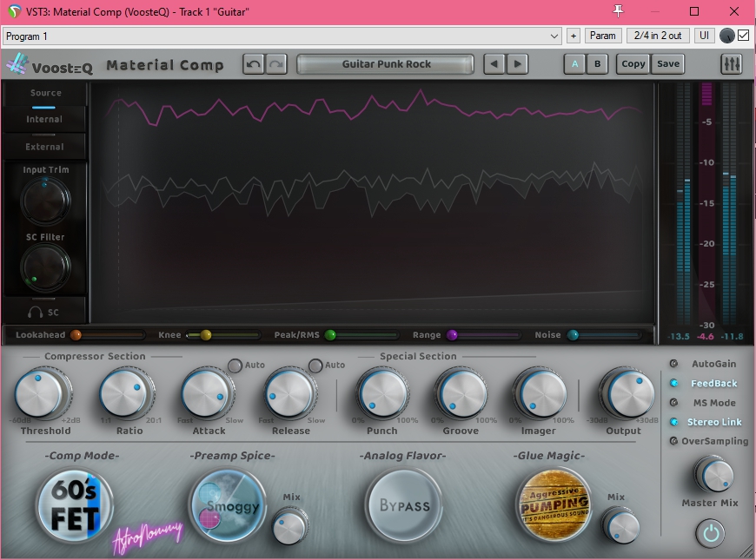Open the mixer settings sliders icon
The image size is (756, 560).
[x=732, y=64]
